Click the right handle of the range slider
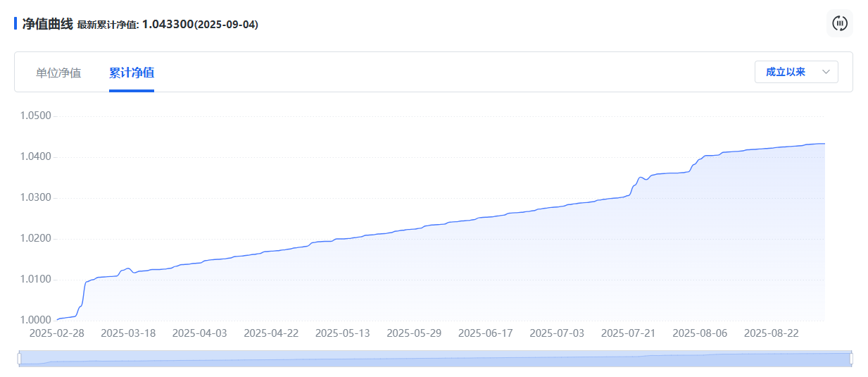The width and height of the screenshot is (868, 377). 851,359
